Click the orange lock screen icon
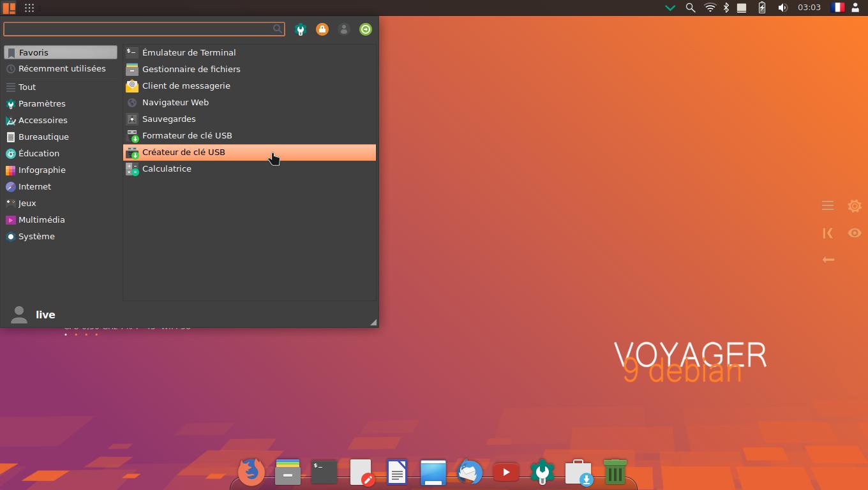Screen dimensions: 868x490 (x=322, y=29)
